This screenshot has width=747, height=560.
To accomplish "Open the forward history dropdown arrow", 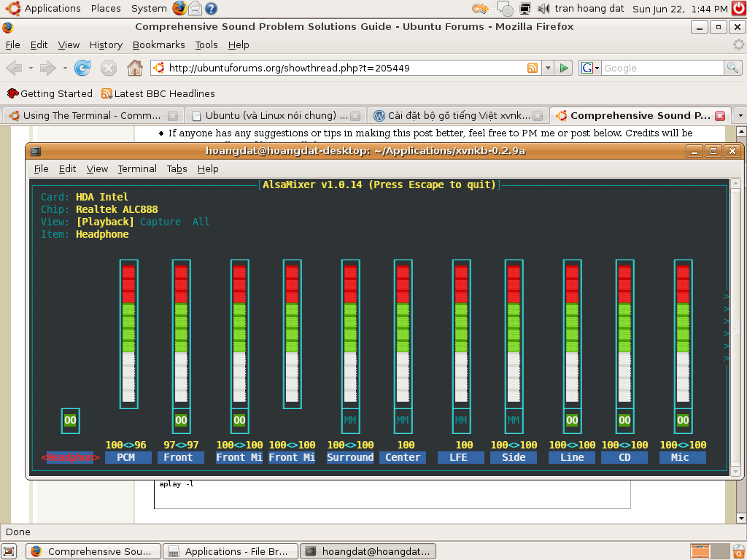I will click(x=65, y=68).
